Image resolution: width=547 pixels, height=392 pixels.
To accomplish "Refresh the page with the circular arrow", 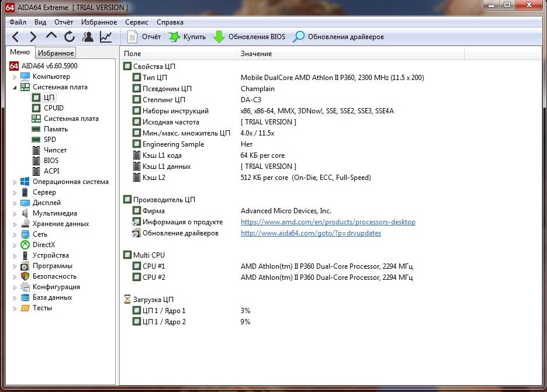I will 70,37.
